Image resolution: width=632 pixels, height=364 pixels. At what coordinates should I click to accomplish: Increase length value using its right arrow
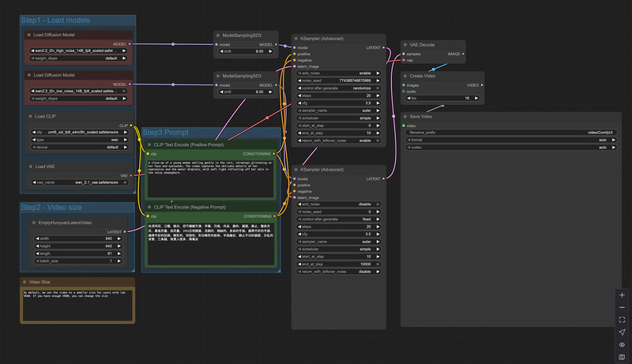click(x=119, y=253)
